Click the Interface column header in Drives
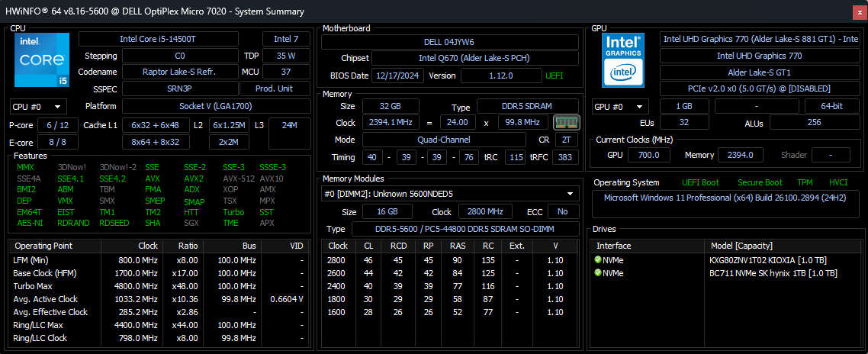The height and width of the screenshot is (354, 868). tap(614, 246)
